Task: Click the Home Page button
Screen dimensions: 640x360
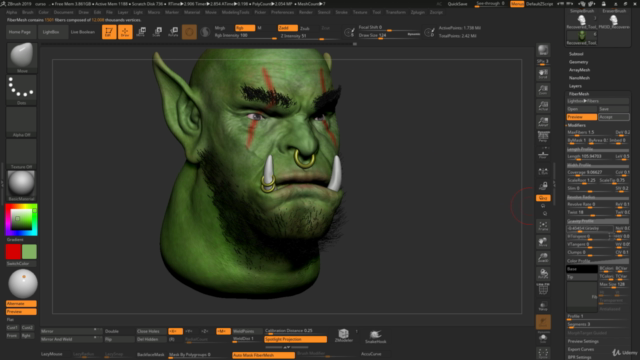Action: [20, 32]
